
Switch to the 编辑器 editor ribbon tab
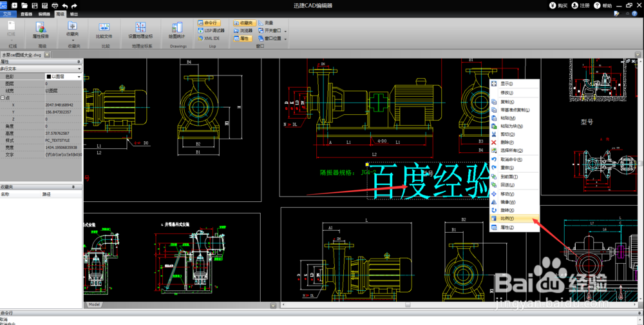(44, 14)
